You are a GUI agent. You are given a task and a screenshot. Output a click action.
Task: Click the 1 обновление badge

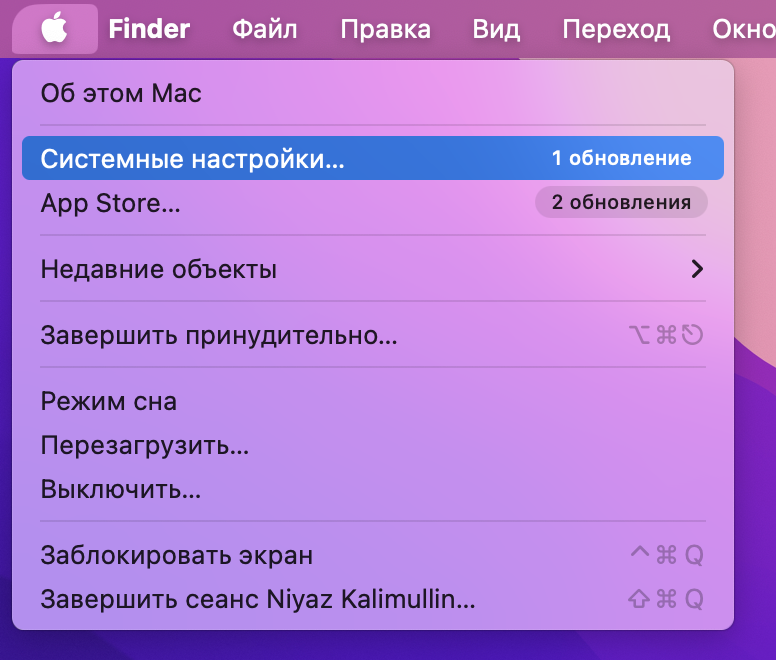coord(621,159)
